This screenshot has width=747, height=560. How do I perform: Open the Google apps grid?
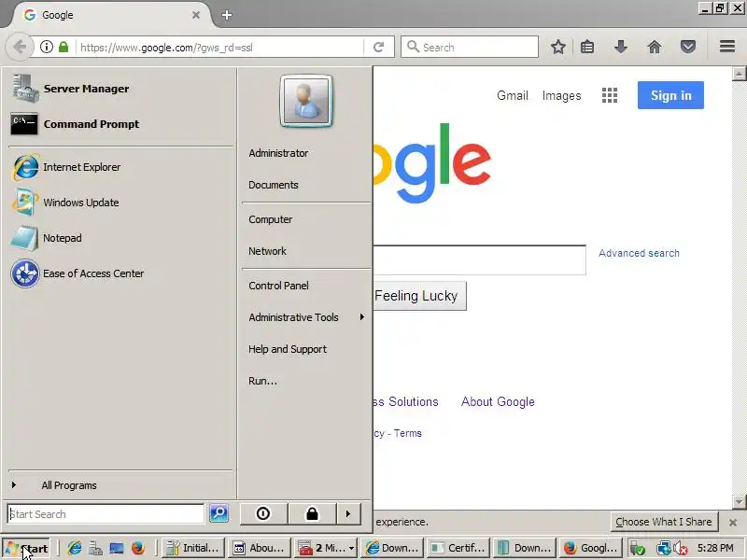(x=610, y=95)
